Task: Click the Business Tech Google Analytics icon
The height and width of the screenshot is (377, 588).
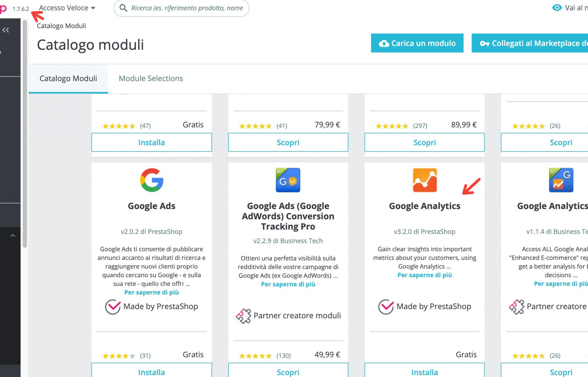Action: pyautogui.click(x=561, y=180)
